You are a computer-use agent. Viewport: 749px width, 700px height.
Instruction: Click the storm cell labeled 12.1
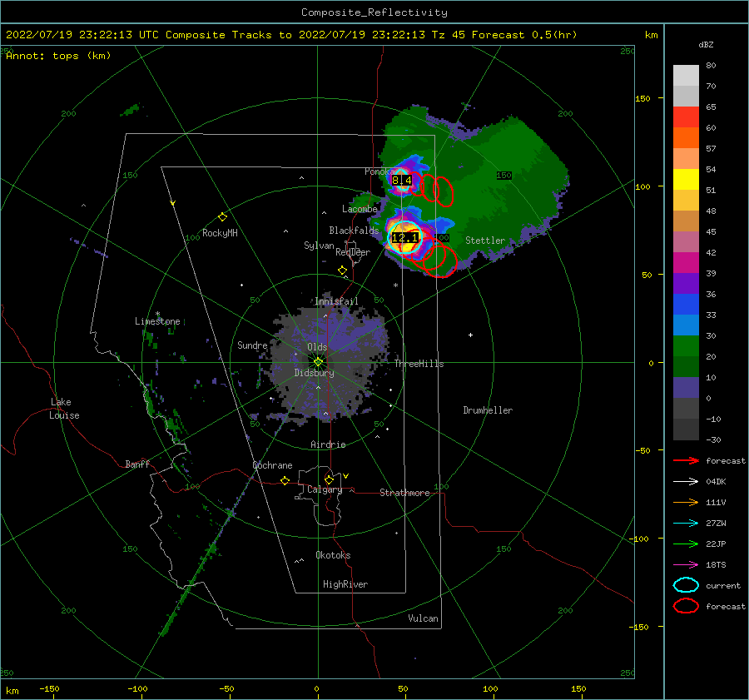(405, 237)
